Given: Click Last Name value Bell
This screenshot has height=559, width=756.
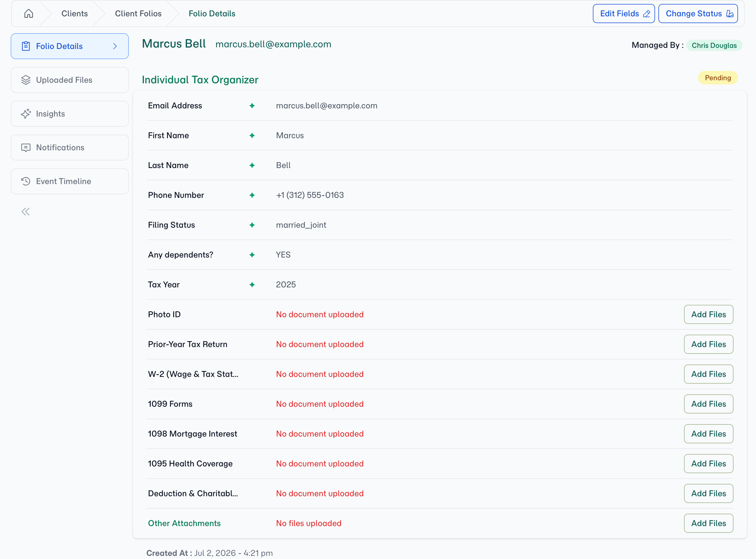Looking at the screenshot, I should [x=283, y=165].
